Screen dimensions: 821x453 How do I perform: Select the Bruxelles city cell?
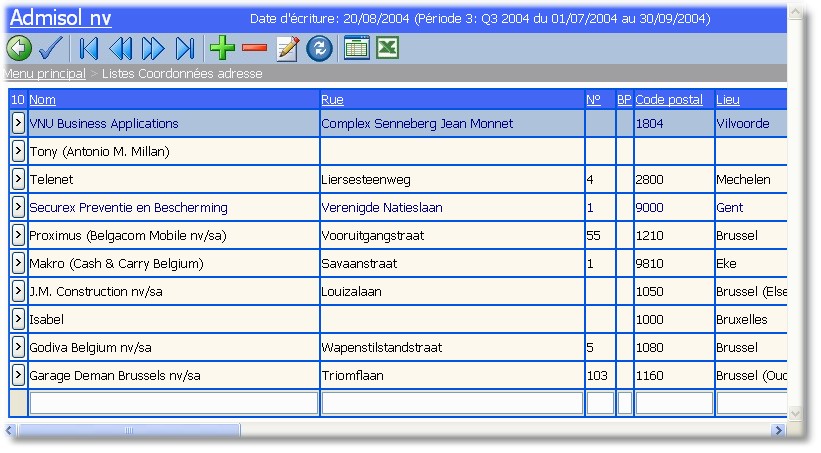[x=751, y=319]
